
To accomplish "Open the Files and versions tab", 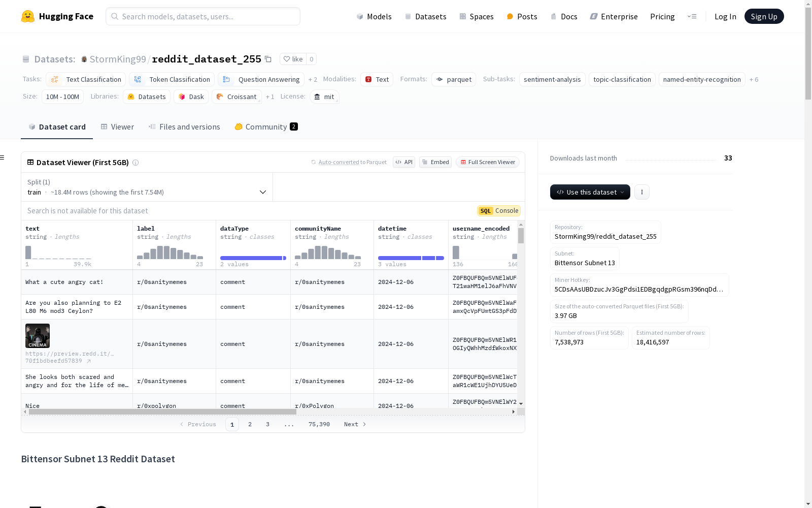I will pos(184,127).
